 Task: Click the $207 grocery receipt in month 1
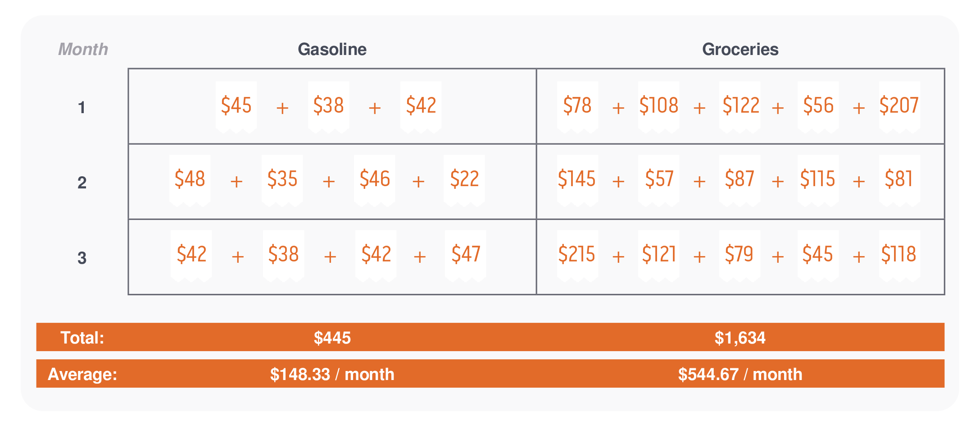[899, 107]
